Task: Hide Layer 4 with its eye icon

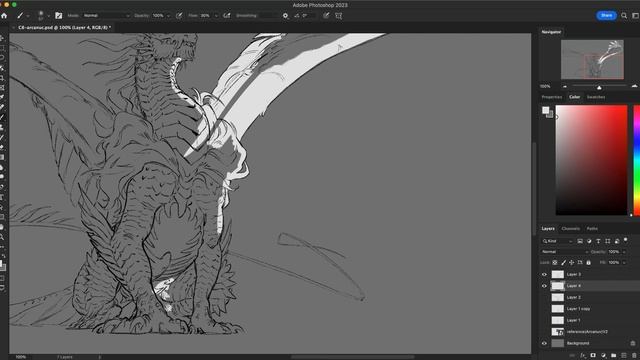Action: [x=544, y=286]
